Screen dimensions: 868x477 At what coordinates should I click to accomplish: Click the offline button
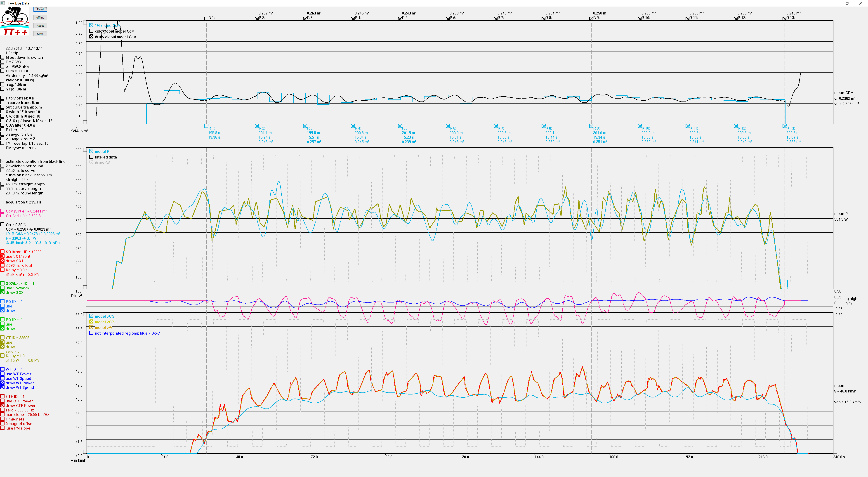click(40, 18)
